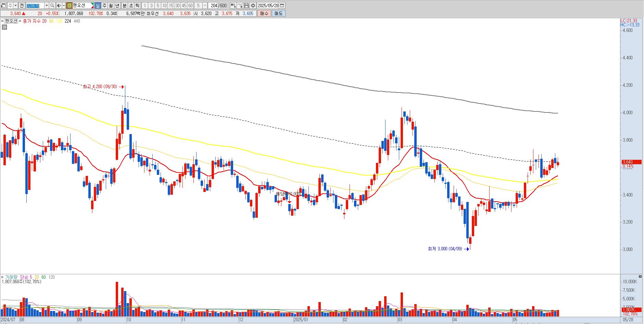Screen dimensions: 644x324
Task: Click the small button at volume pane top-right
Action: click(x=640, y=276)
